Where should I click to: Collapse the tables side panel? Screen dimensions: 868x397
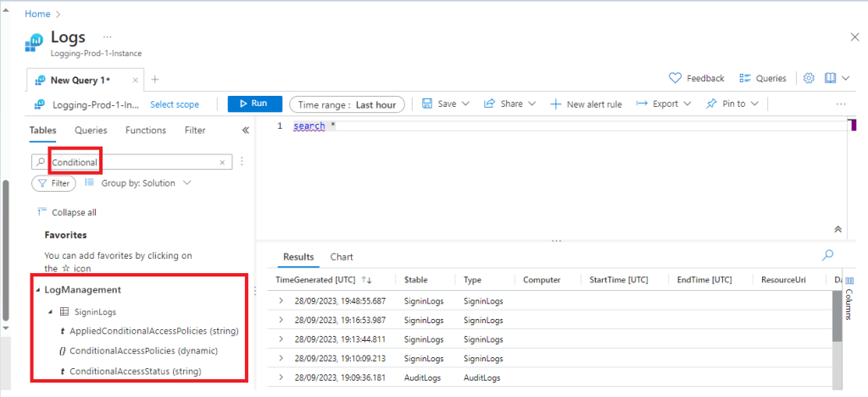246,131
